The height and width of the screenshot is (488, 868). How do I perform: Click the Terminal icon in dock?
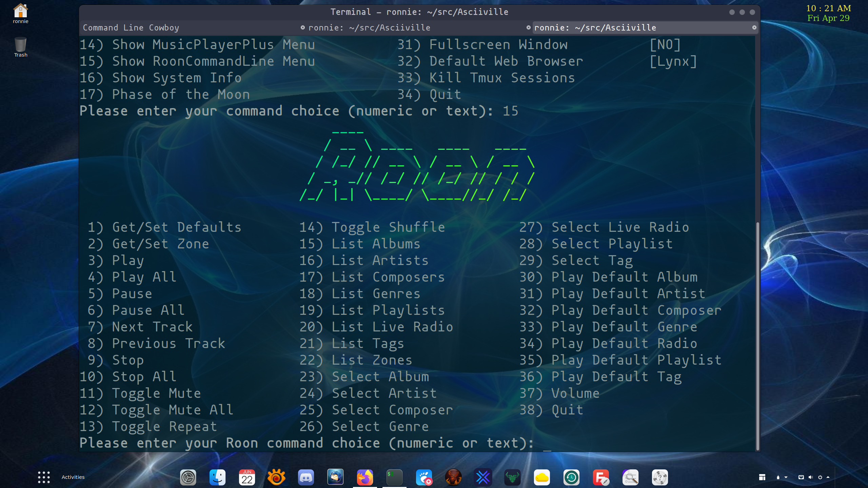click(x=394, y=477)
